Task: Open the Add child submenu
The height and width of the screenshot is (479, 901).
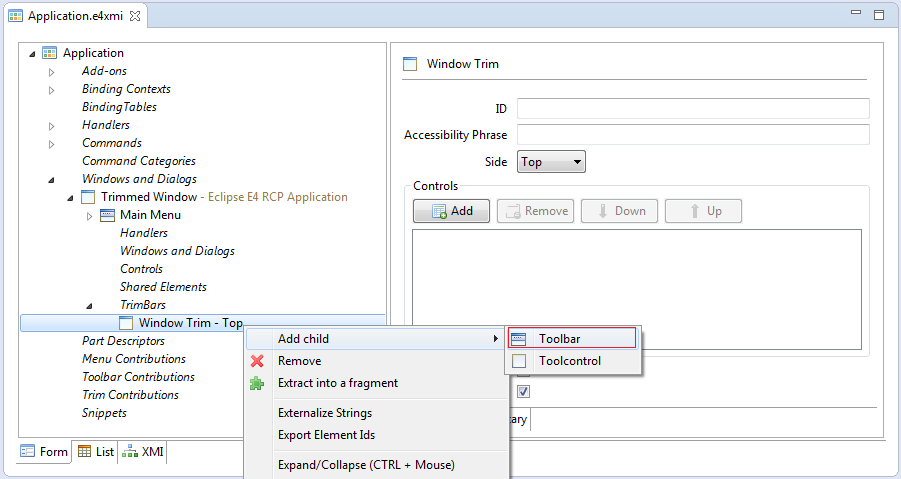Action: (376, 339)
